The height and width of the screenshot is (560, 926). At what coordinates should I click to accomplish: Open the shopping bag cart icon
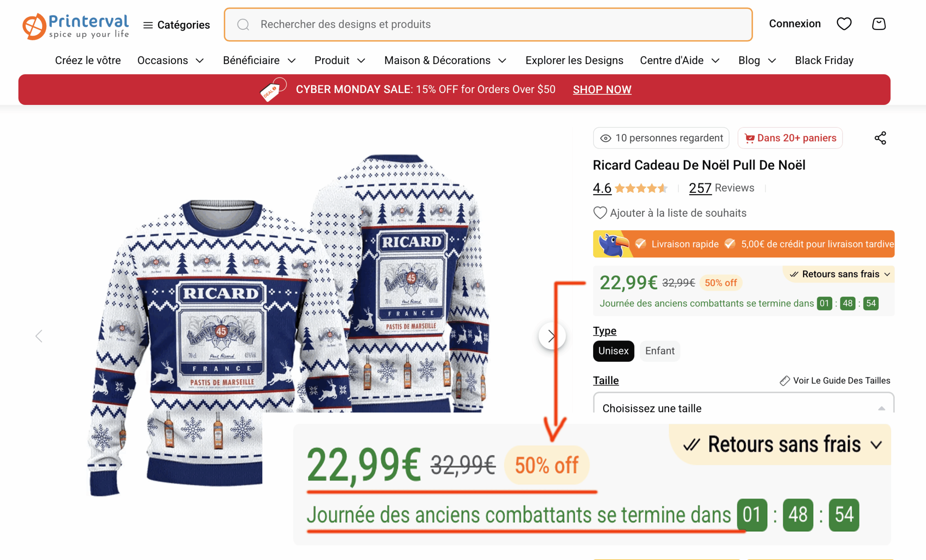click(879, 24)
